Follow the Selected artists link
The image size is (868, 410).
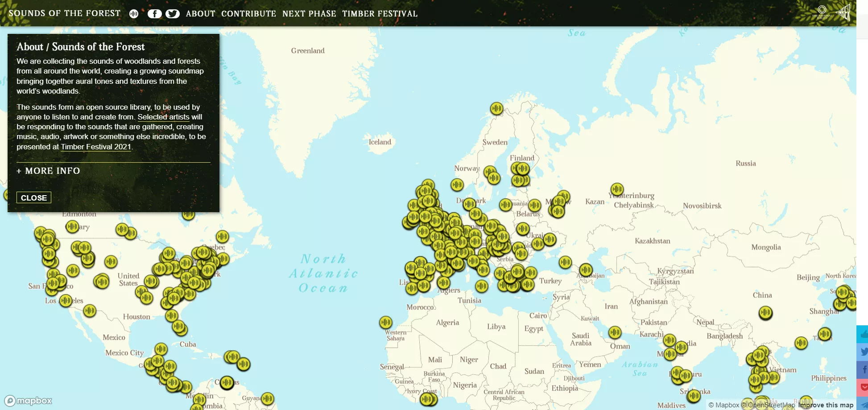(x=163, y=117)
